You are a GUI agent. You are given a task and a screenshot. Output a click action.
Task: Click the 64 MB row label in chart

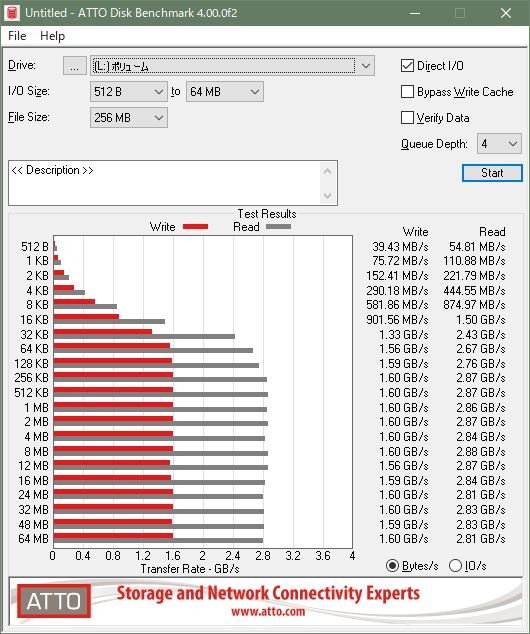(x=34, y=539)
